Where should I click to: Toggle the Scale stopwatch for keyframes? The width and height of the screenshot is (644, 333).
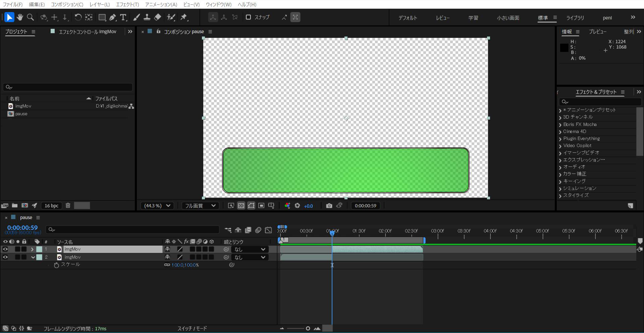pyautogui.click(x=56, y=265)
